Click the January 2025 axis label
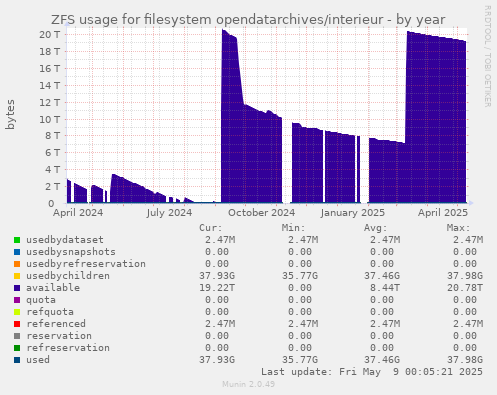This screenshot has height=395, width=497. click(x=353, y=213)
